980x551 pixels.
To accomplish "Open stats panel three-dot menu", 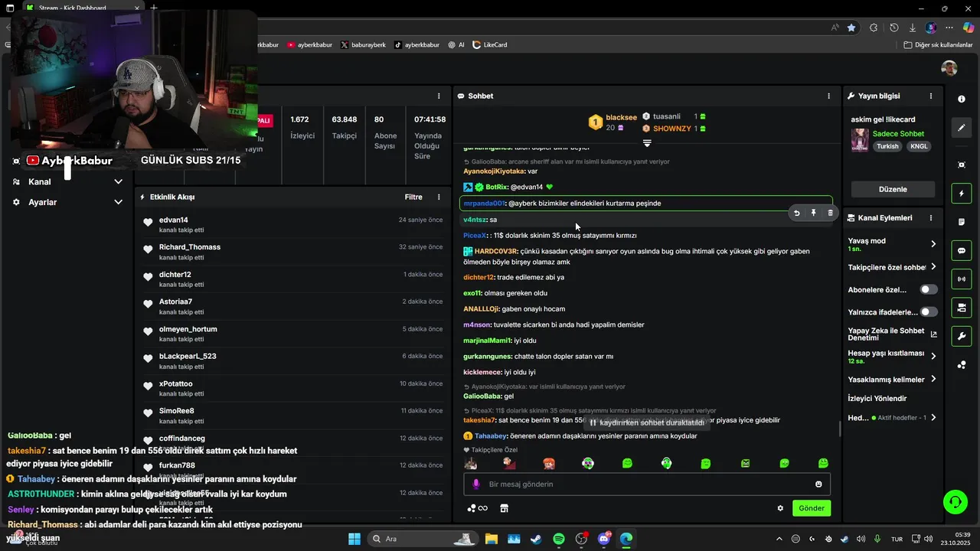I will [439, 96].
